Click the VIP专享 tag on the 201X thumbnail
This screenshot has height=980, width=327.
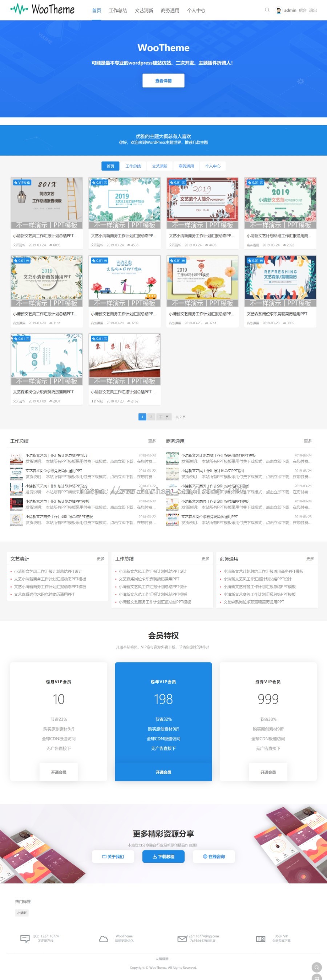coord(22,183)
